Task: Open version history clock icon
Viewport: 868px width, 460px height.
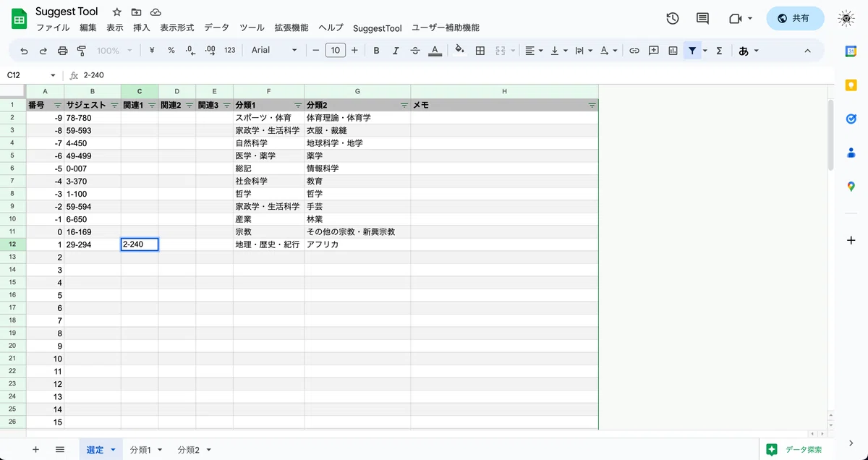Action: pos(673,18)
